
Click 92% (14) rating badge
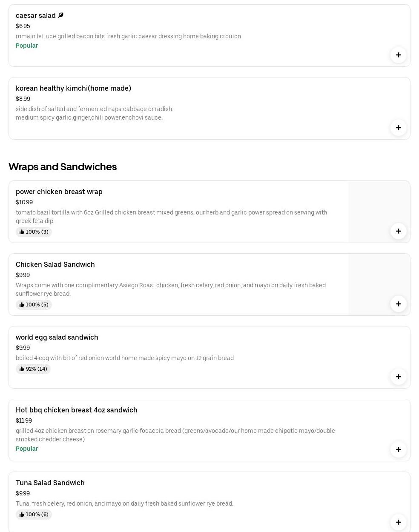pos(33,369)
